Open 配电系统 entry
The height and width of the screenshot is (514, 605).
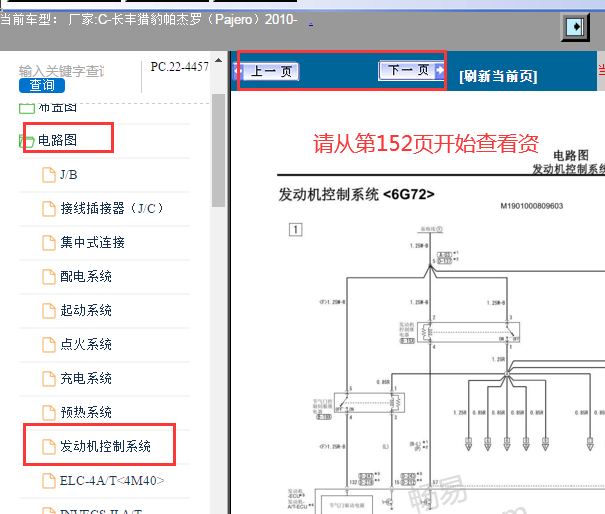click(x=86, y=276)
